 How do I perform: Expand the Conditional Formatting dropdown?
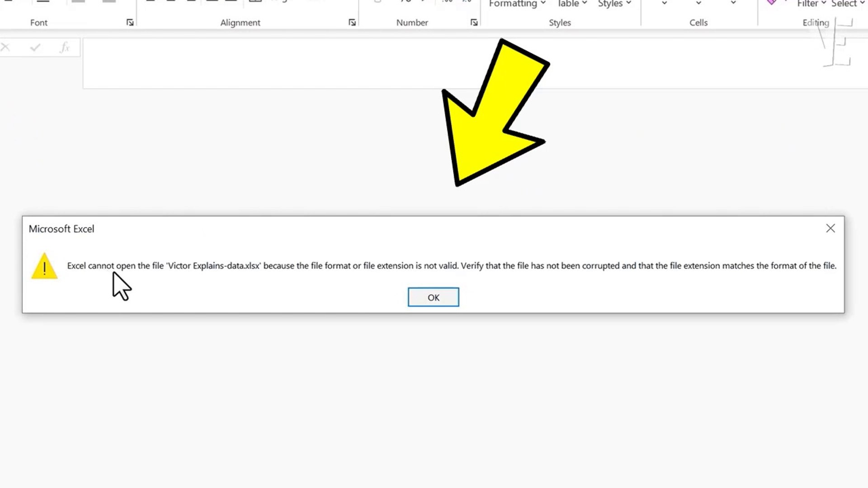coord(517,4)
